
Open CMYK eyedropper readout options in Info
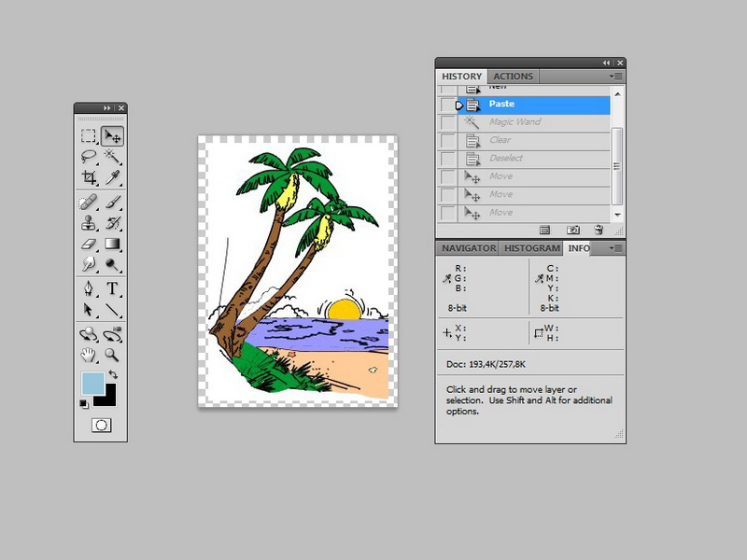point(540,278)
